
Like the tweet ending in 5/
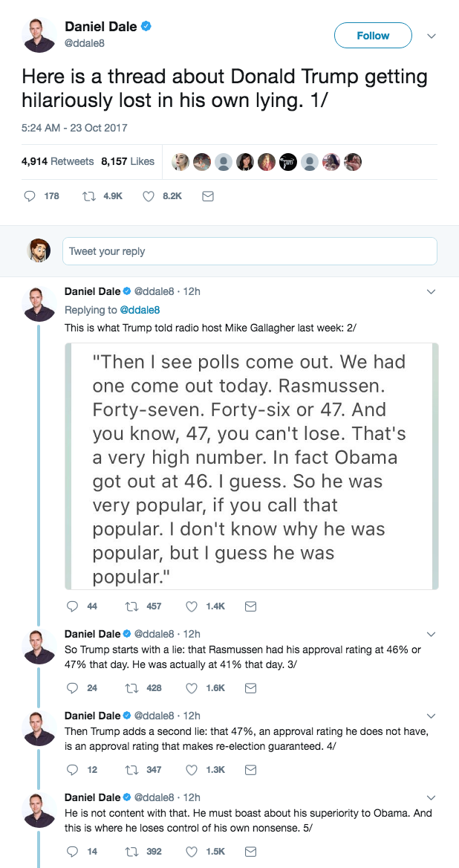(191, 852)
